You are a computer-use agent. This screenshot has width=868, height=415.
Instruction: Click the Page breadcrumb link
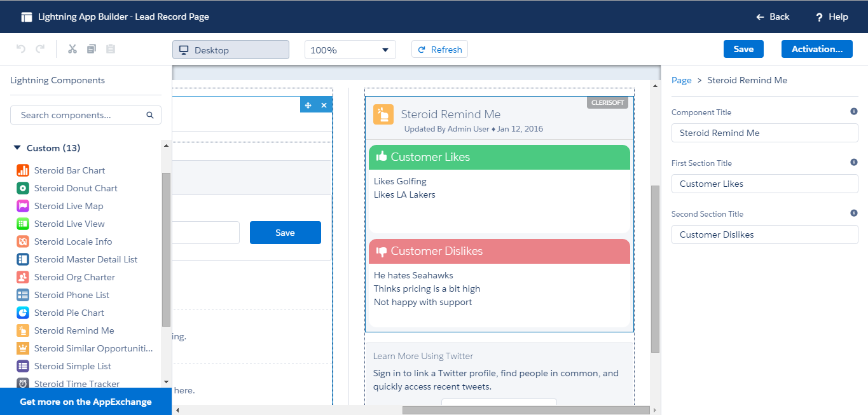[681, 80]
